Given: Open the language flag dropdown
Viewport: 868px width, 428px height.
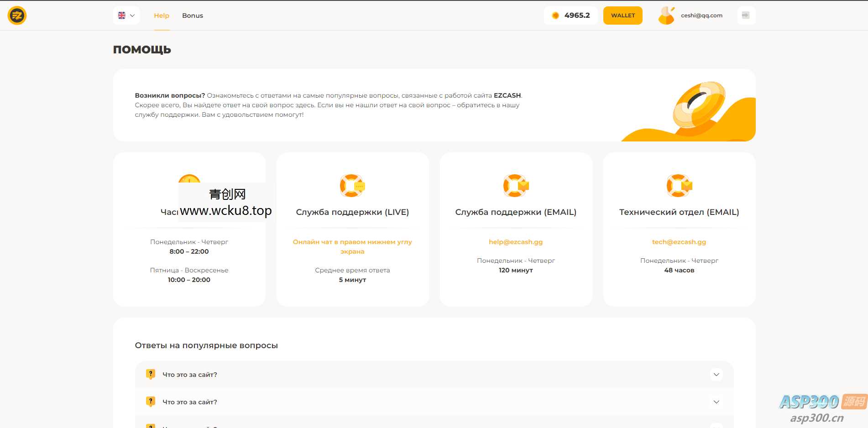Looking at the screenshot, I should click(126, 16).
